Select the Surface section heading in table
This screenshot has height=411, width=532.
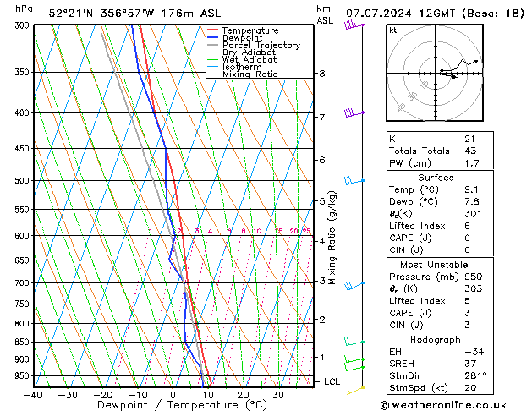point(436,178)
